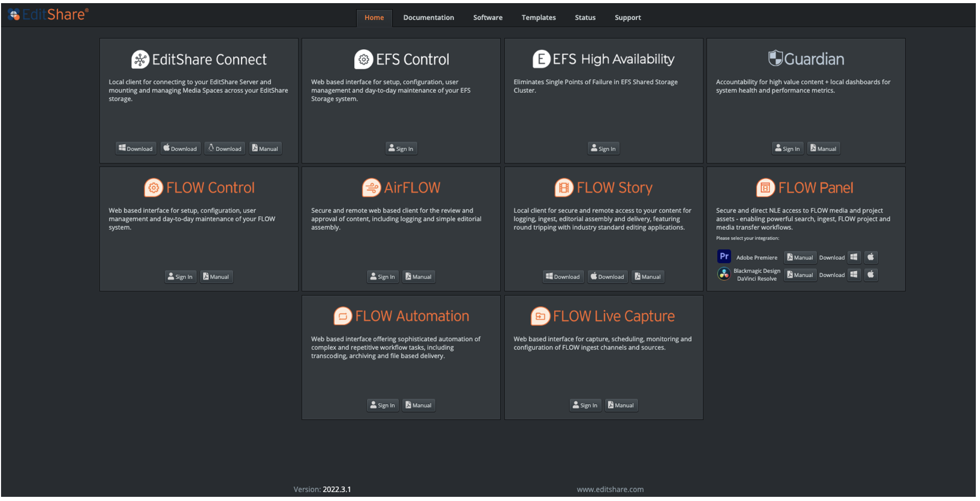The image size is (980, 501).
Task: Download DaVinci Resolve panel for macOS
Action: 871,274
